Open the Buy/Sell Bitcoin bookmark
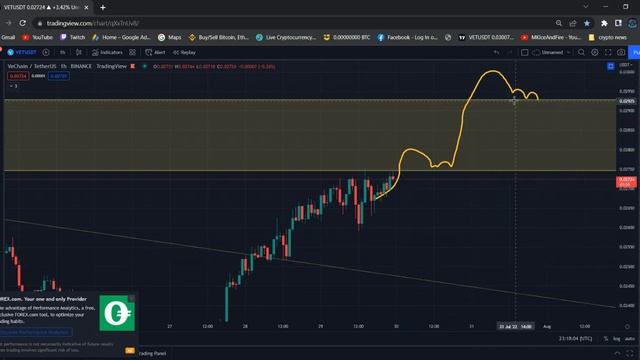Screen dimensions: 640x360 coord(218,37)
